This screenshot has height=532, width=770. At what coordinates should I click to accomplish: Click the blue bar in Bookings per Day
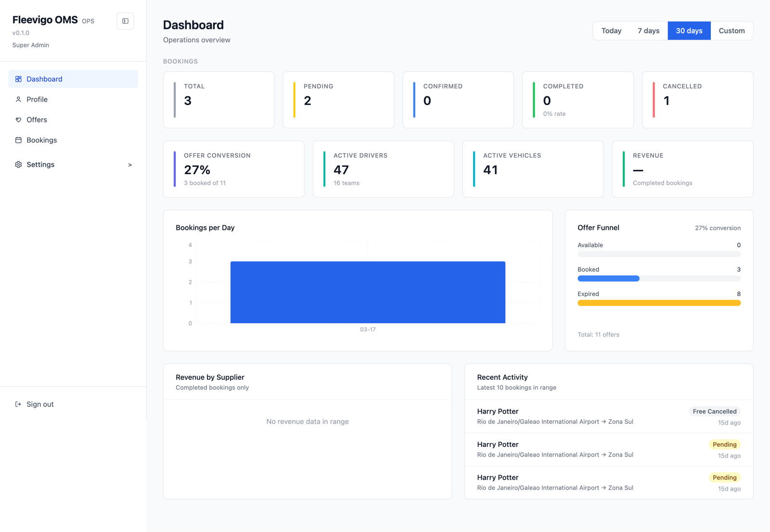pyautogui.click(x=368, y=292)
